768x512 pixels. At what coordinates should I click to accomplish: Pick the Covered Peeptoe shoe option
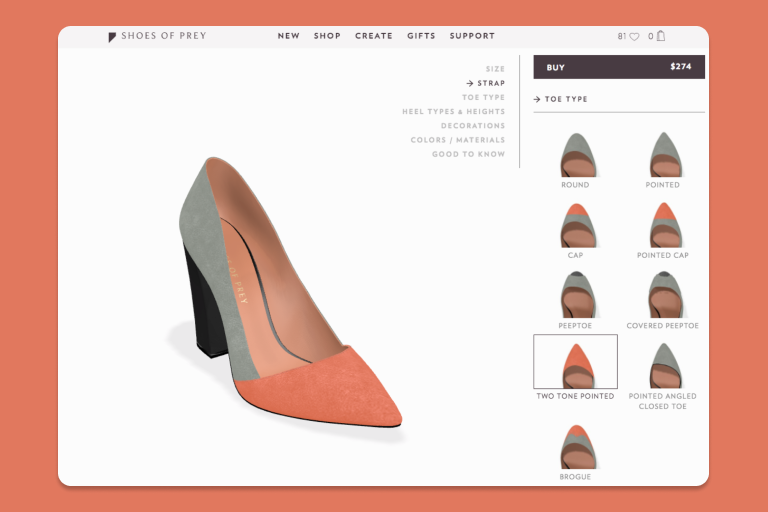(x=666, y=295)
